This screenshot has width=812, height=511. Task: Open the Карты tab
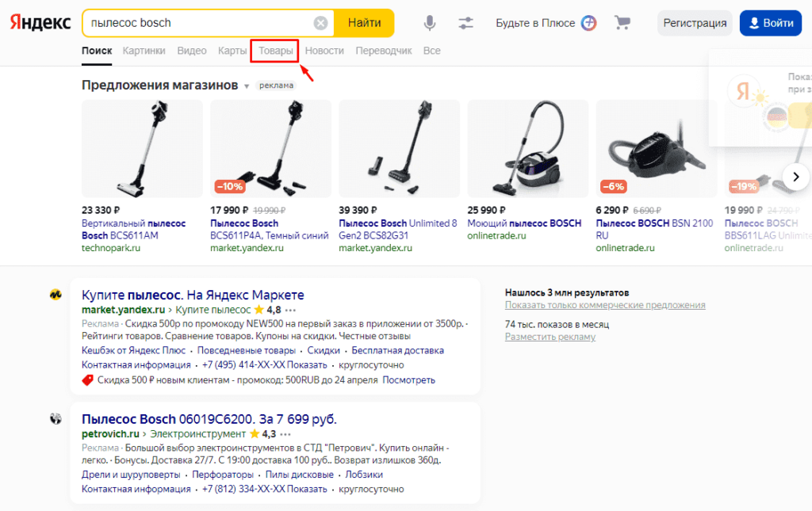pos(232,51)
